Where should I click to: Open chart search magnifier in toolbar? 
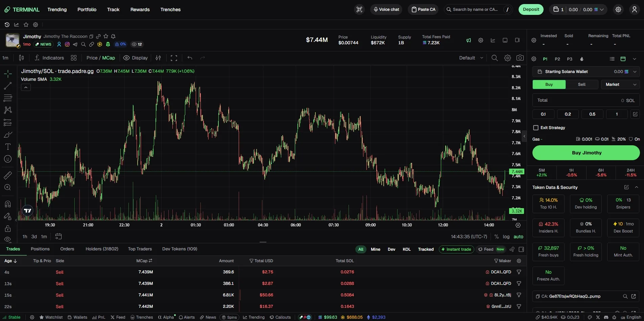tap(495, 58)
